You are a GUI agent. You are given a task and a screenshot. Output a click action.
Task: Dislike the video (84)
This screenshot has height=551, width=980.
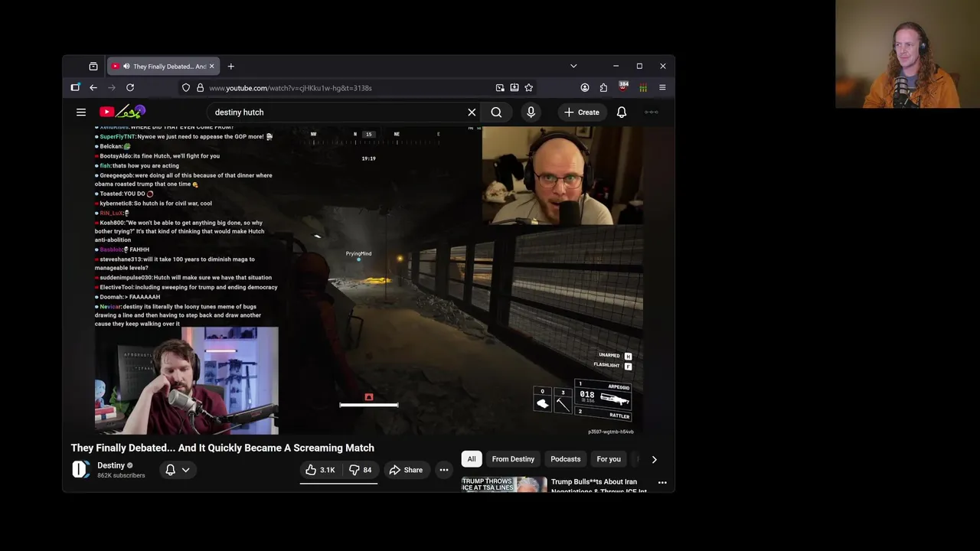(x=360, y=470)
